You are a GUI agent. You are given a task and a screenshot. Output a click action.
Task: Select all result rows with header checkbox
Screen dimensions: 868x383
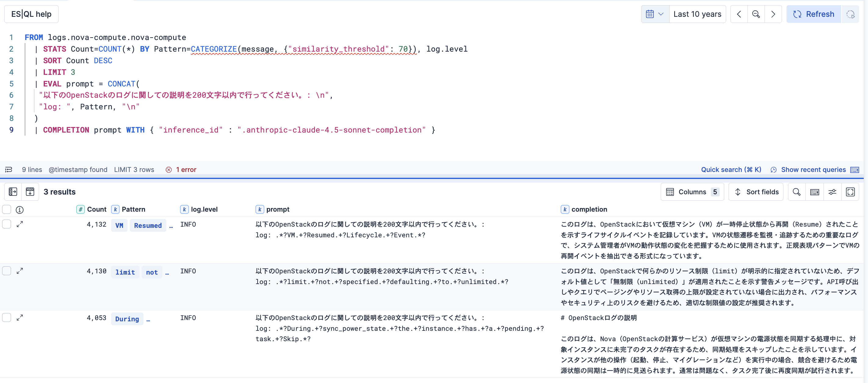pyautogui.click(x=6, y=210)
